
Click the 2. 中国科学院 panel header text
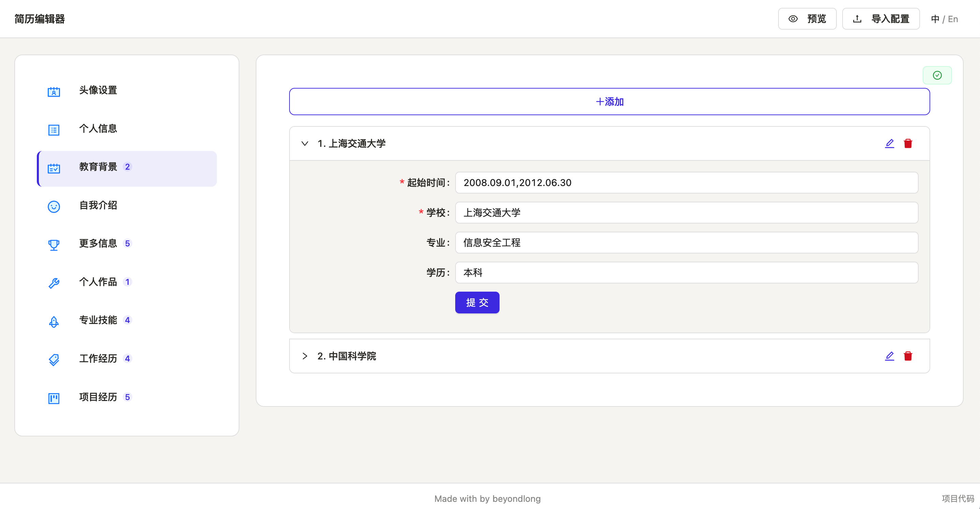coord(346,356)
